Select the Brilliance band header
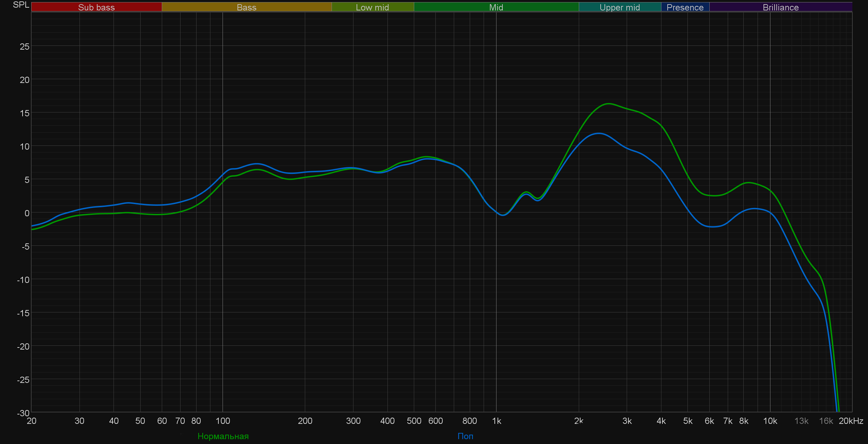The width and height of the screenshot is (868, 444). [x=781, y=7]
